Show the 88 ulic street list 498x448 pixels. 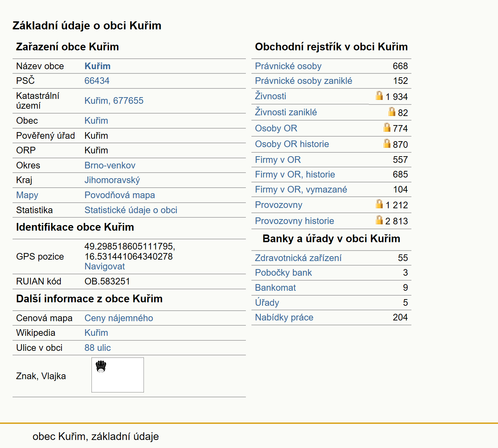97,348
